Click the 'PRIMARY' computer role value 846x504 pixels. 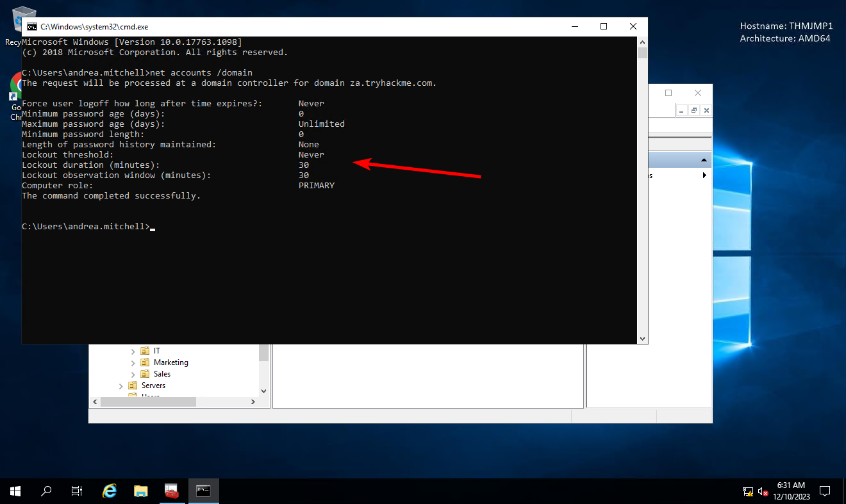(317, 186)
